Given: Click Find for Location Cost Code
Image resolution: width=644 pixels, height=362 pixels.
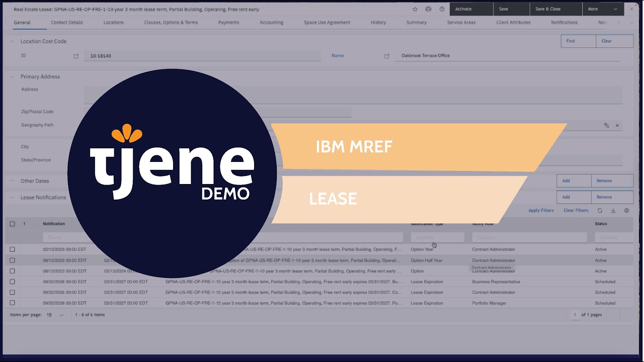Looking at the screenshot, I should [579, 41].
